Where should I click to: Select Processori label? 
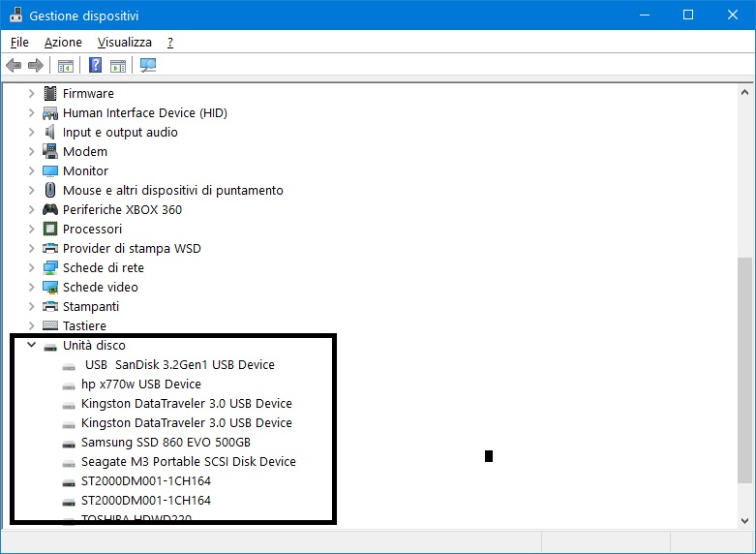(92, 229)
